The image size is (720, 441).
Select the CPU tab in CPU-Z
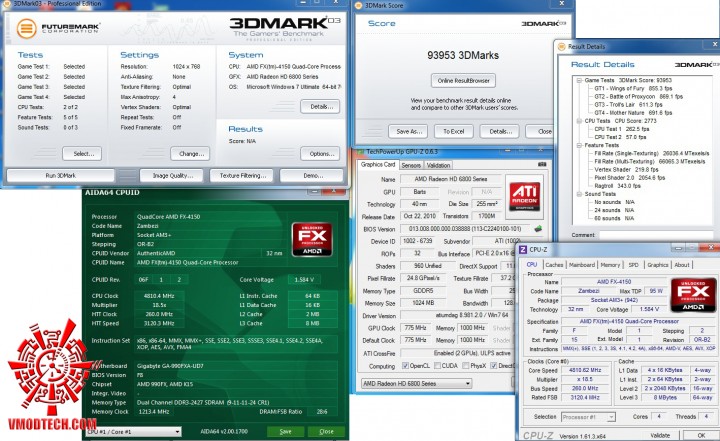coord(532,265)
